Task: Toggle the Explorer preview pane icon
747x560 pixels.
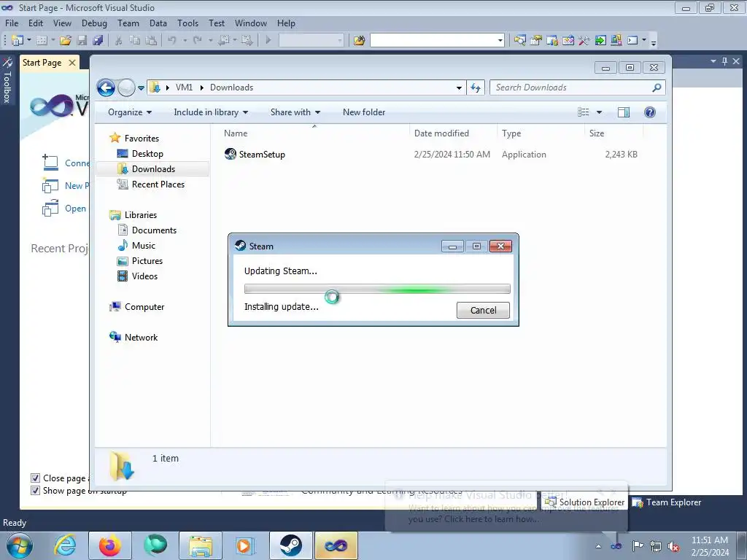Action: tap(624, 112)
